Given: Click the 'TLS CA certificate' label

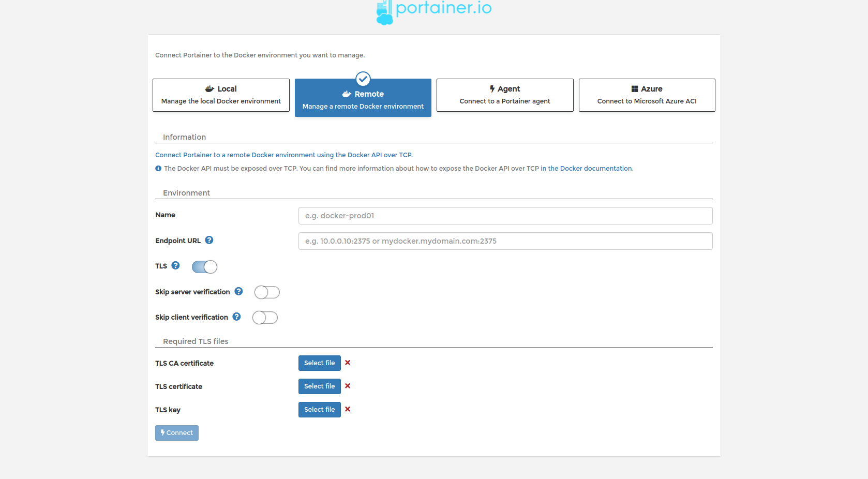Looking at the screenshot, I should click(x=184, y=363).
